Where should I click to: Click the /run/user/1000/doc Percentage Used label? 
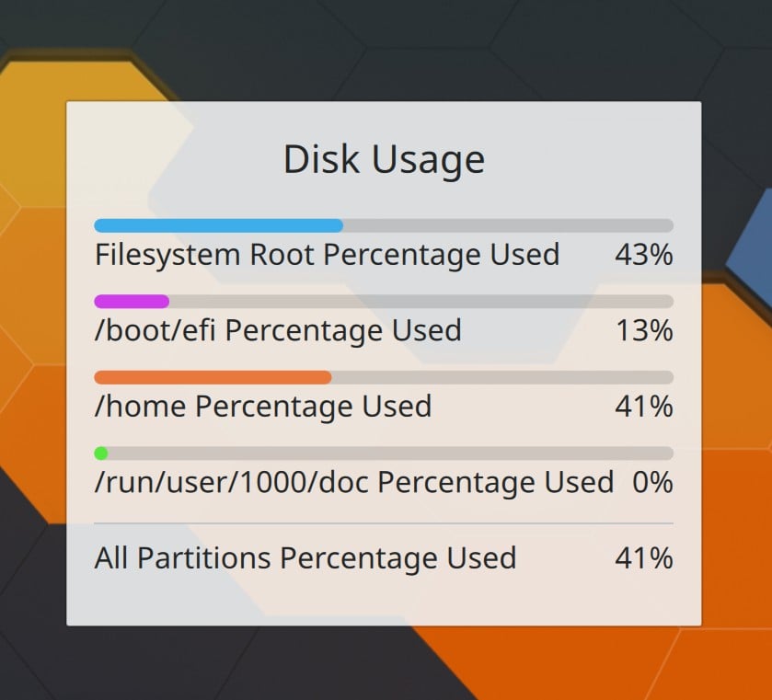[353, 481]
